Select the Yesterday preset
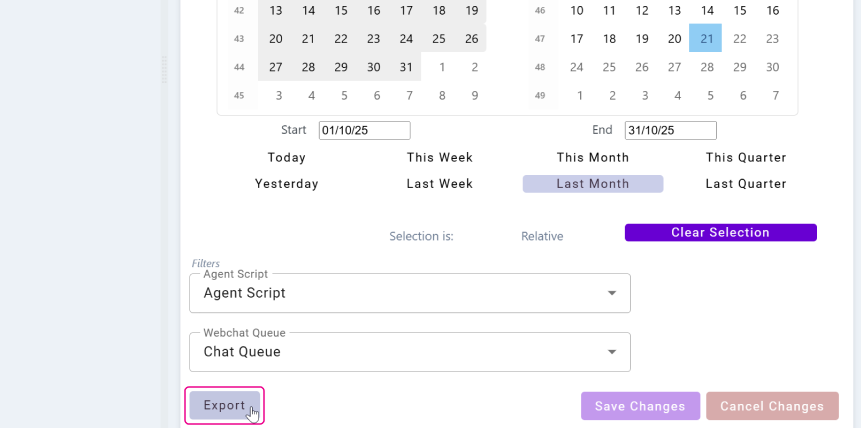861x428 pixels. pos(287,184)
